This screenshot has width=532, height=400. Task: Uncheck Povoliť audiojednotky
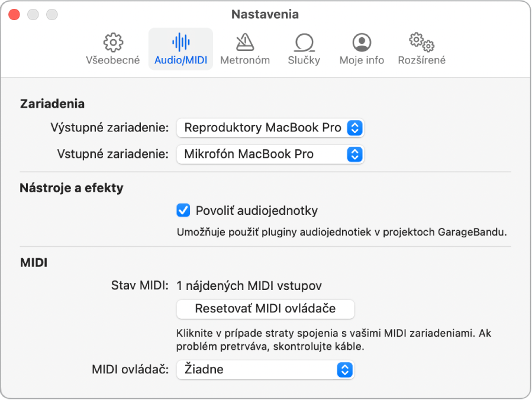(x=183, y=209)
